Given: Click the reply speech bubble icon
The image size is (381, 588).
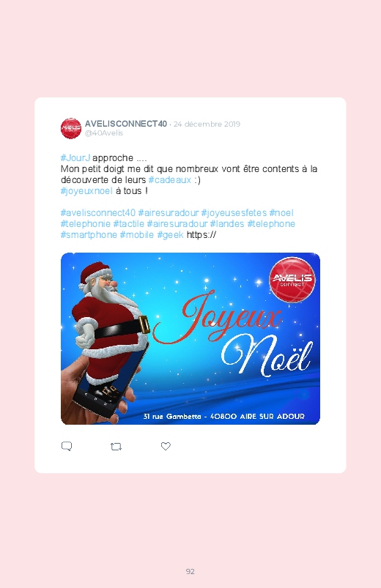Looking at the screenshot, I should [x=67, y=446].
